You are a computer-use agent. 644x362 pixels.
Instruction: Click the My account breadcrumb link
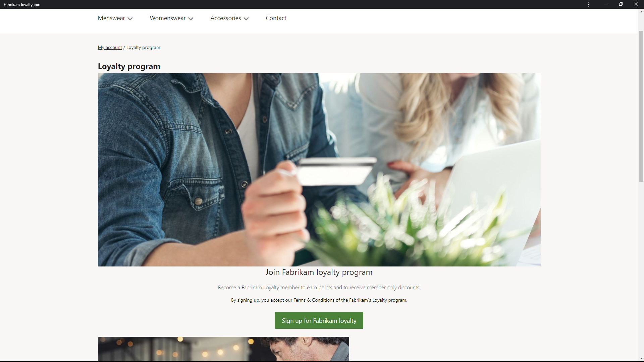[x=110, y=47]
